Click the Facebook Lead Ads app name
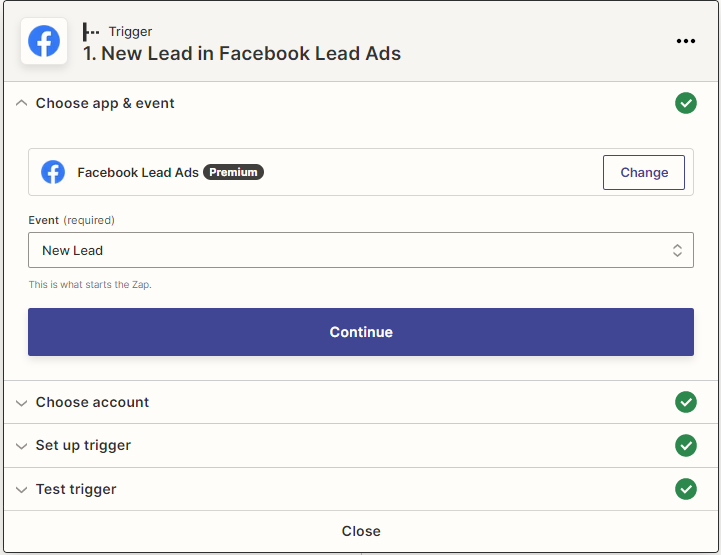This screenshot has width=721, height=555. (x=138, y=172)
